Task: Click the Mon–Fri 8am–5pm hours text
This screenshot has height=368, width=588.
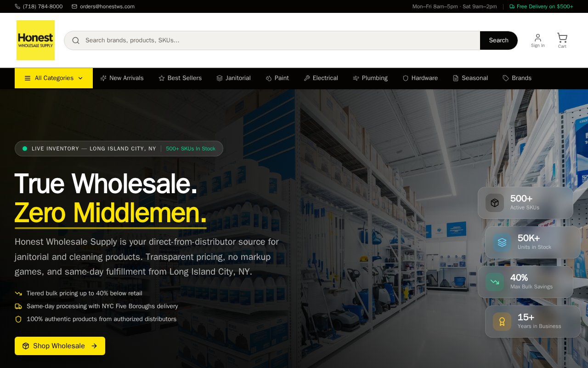Action: (455, 6)
